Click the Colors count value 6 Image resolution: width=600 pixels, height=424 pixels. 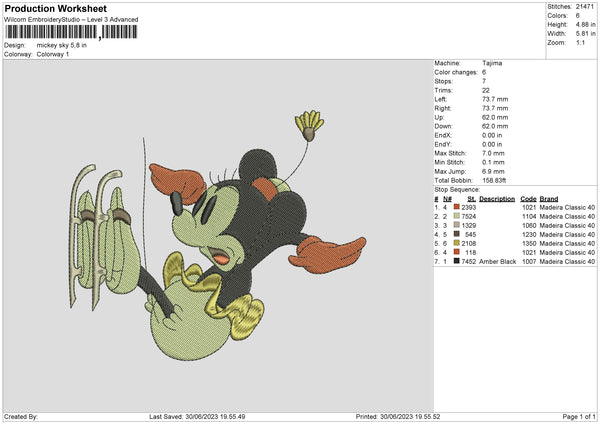[577, 16]
